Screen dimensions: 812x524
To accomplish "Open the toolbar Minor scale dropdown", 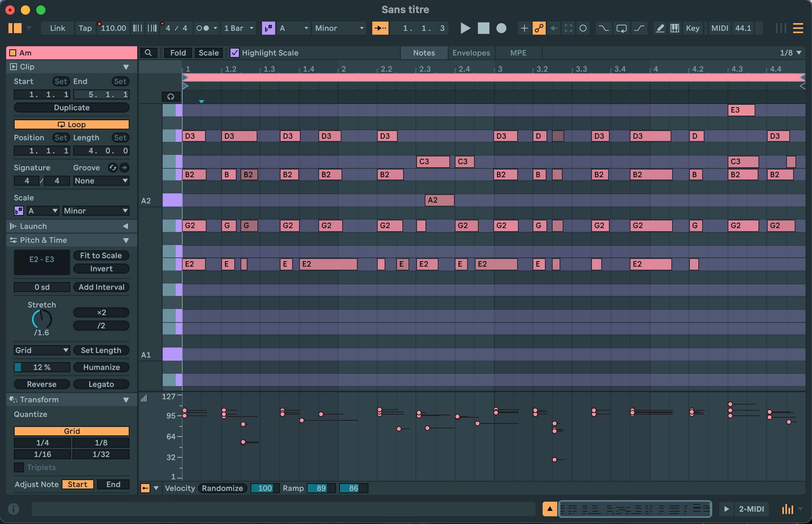I will pyautogui.click(x=339, y=28).
